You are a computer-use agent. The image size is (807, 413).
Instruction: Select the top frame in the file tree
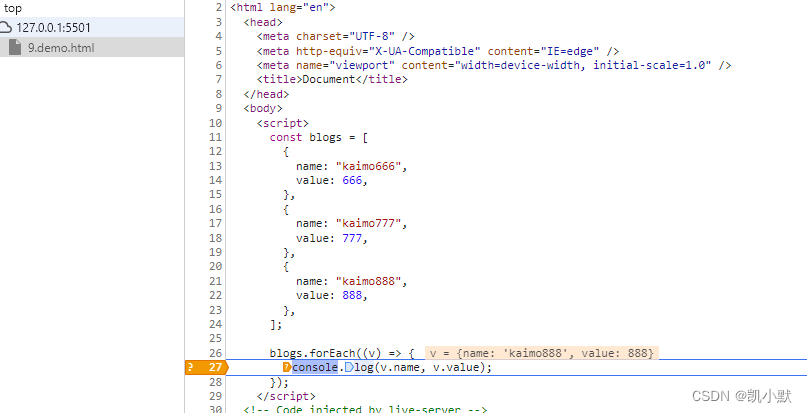pyautogui.click(x=13, y=9)
